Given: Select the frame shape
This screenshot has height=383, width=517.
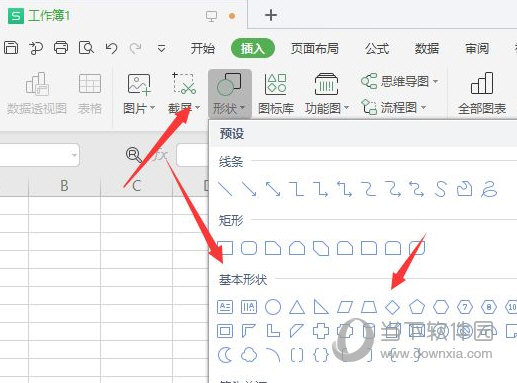Looking at the screenshot, I should pos(225,331).
